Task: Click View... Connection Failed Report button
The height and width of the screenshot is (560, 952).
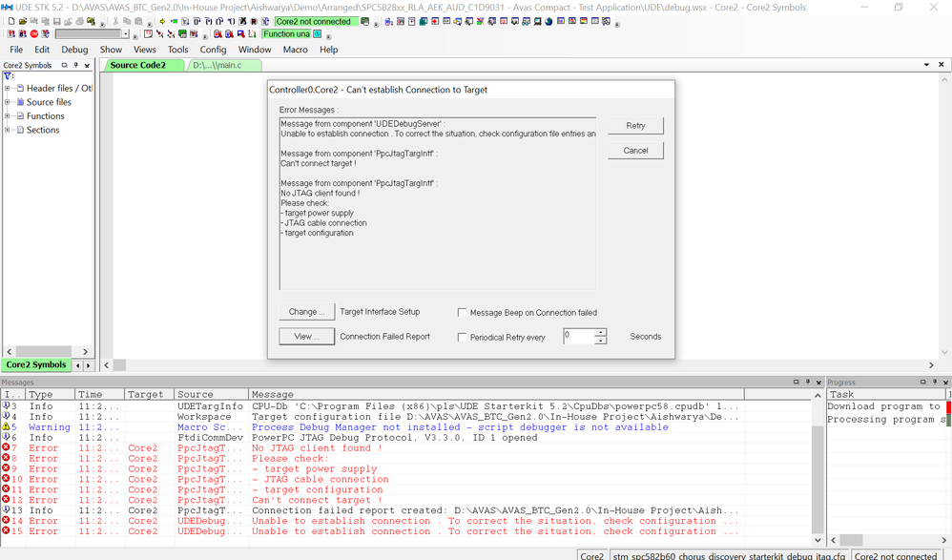Action: (306, 337)
